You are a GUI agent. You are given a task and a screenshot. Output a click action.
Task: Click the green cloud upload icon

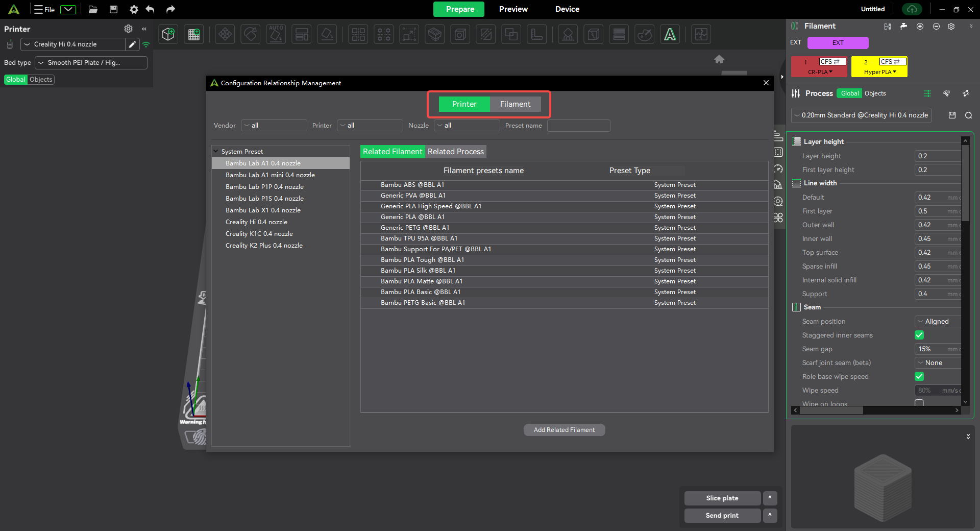click(x=912, y=9)
